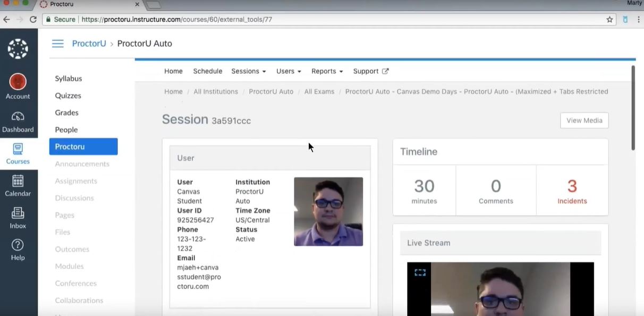Open Quizzes in course navigation
Screen dimensions: 644x316
pos(68,96)
